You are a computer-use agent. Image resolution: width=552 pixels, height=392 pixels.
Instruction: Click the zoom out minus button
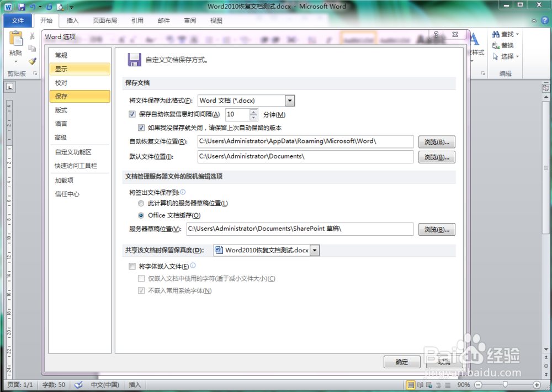tap(478, 385)
